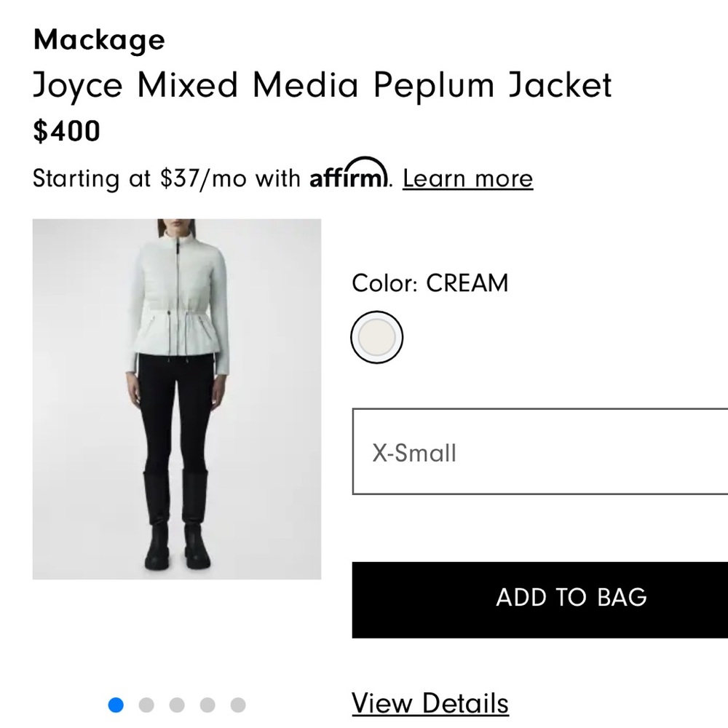728x728 pixels.
Task: Click the third carousel navigation dot
Action: pyautogui.click(x=177, y=705)
